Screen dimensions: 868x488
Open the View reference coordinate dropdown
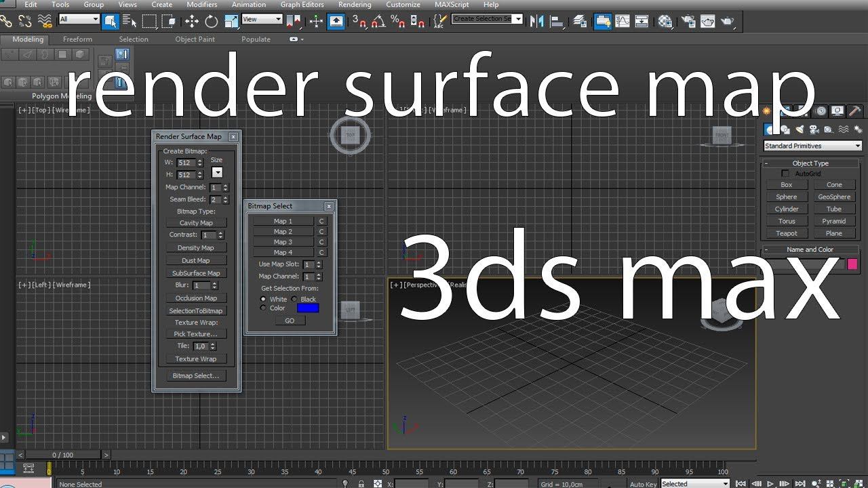click(x=262, y=20)
